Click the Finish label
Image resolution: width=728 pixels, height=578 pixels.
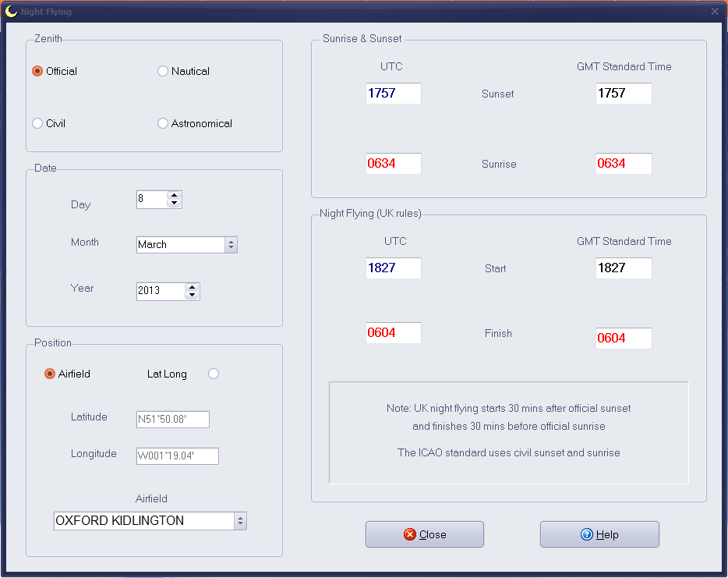498,333
